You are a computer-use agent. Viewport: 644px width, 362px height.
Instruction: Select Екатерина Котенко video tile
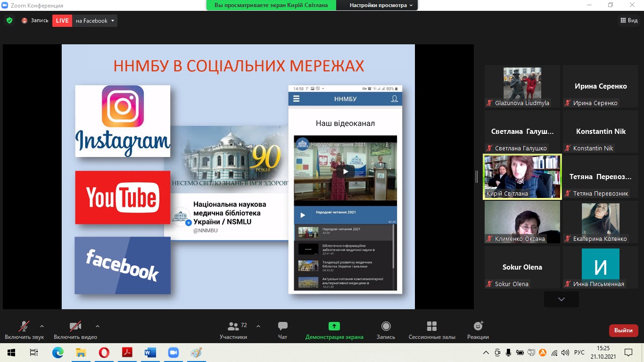tap(601, 222)
